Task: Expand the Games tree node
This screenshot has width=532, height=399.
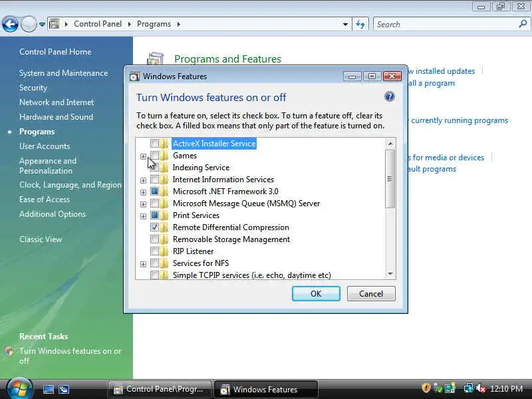Action: click(143, 156)
